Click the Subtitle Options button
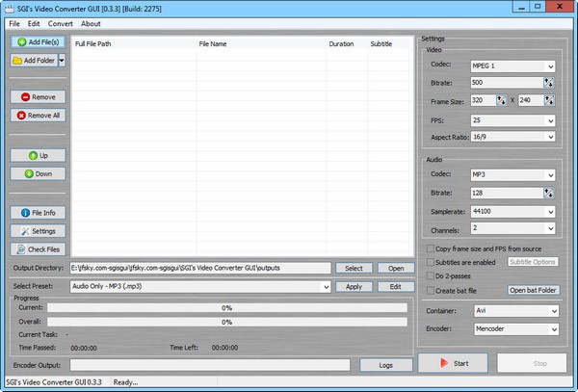The height and width of the screenshot is (392, 578). coord(533,262)
